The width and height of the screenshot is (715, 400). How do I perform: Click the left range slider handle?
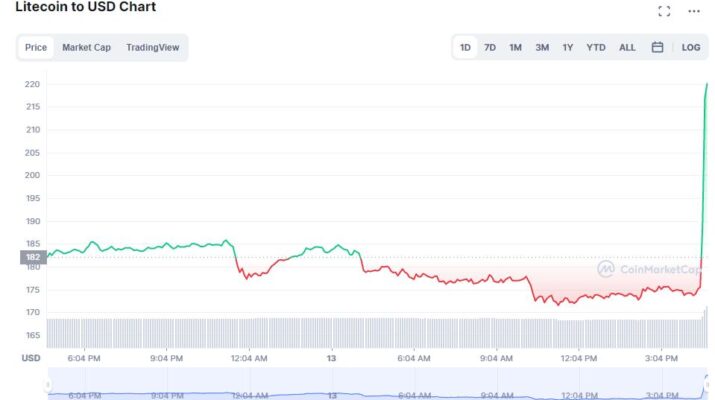tap(47, 384)
